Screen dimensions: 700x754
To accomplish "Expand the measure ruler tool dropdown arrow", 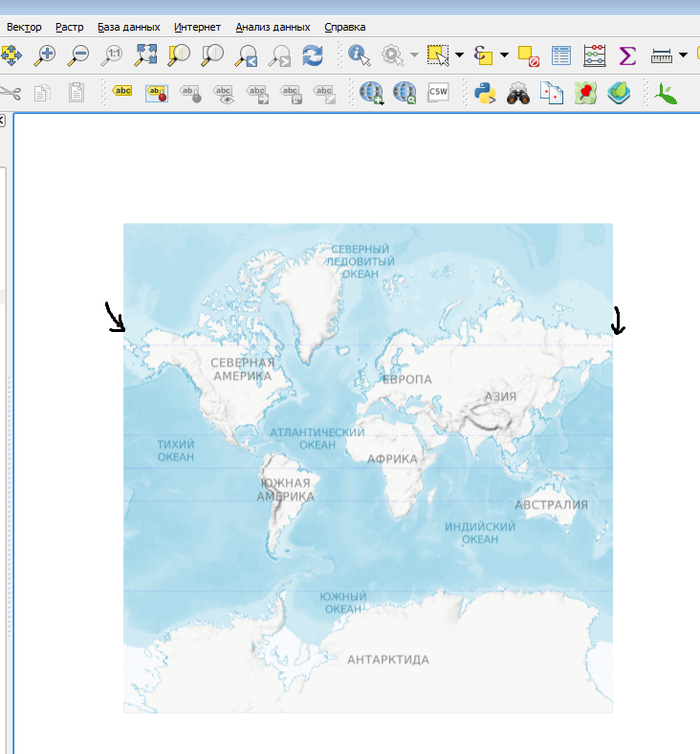I will coord(683,55).
